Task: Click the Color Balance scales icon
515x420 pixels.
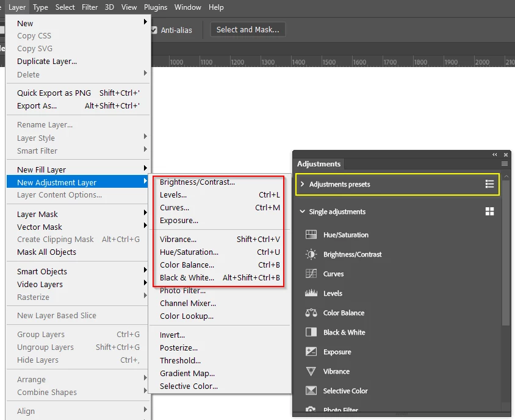Action: [311, 313]
